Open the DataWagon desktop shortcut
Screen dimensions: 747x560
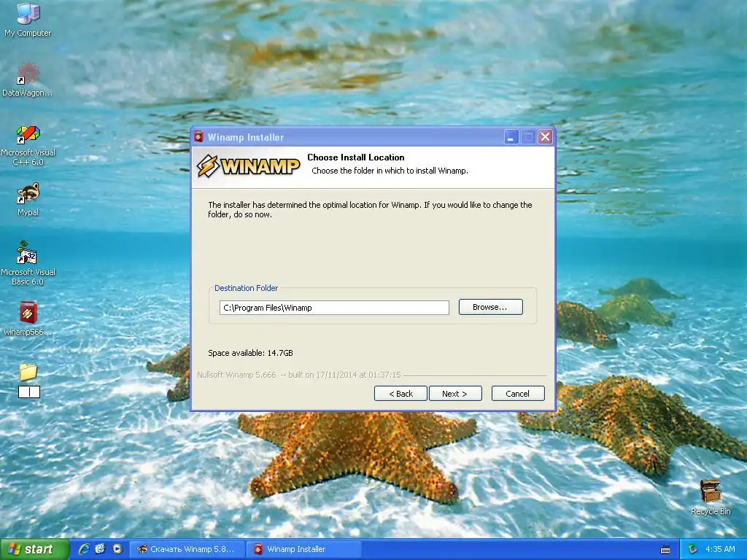point(28,79)
